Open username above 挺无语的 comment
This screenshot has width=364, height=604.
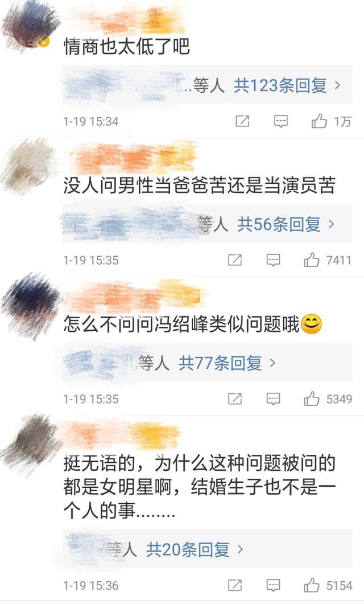click(x=122, y=434)
